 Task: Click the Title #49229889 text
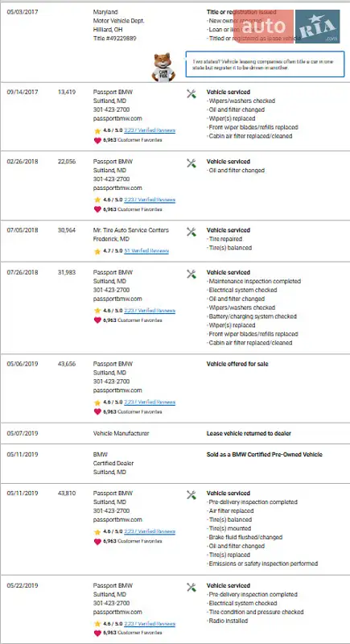(x=115, y=39)
